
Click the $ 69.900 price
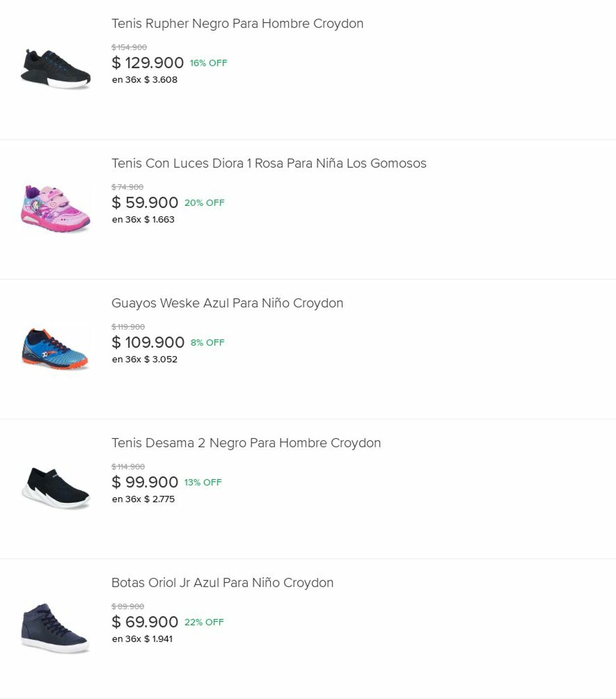pos(145,622)
